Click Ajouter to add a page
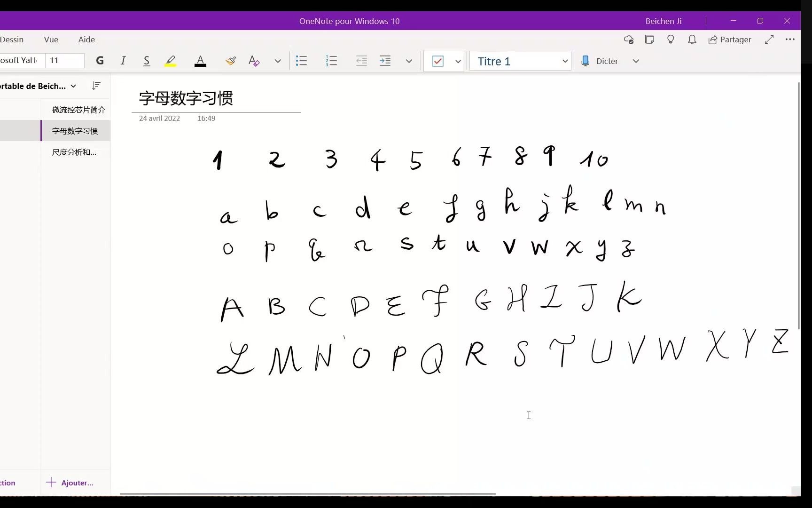 (70, 483)
